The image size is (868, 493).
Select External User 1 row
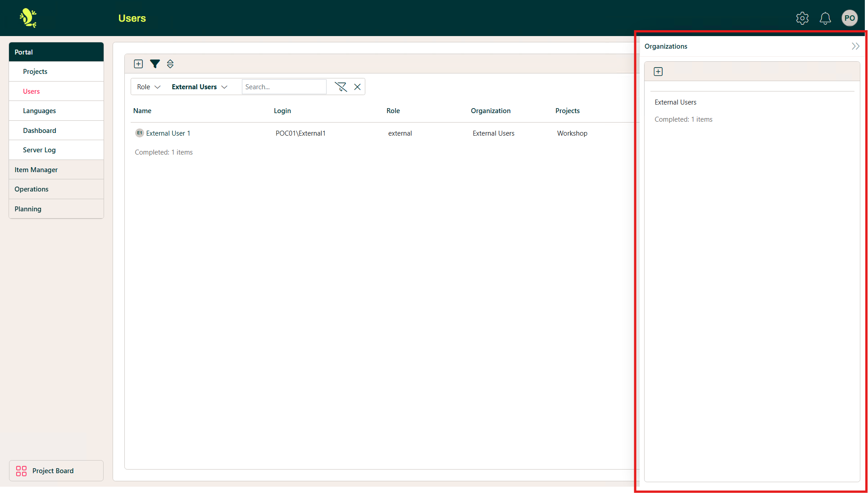point(168,133)
